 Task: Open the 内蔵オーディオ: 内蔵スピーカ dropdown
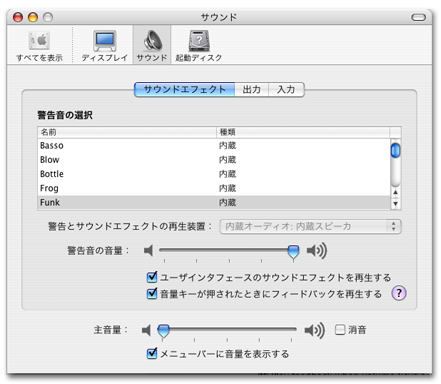pyautogui.click(x=310, y=226)
